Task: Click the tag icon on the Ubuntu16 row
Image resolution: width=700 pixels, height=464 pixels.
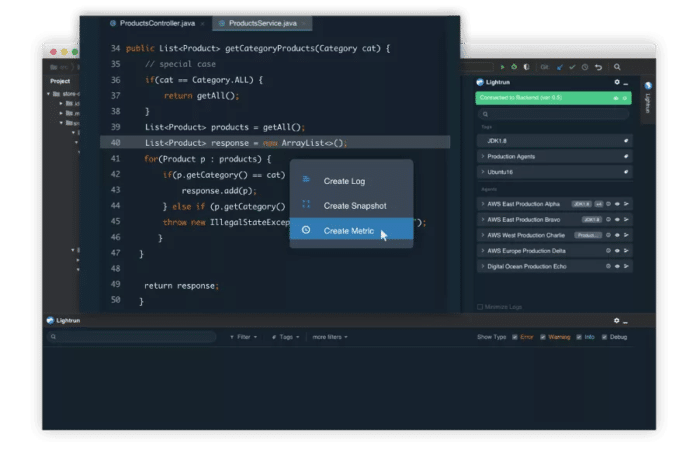Action: 626,172
